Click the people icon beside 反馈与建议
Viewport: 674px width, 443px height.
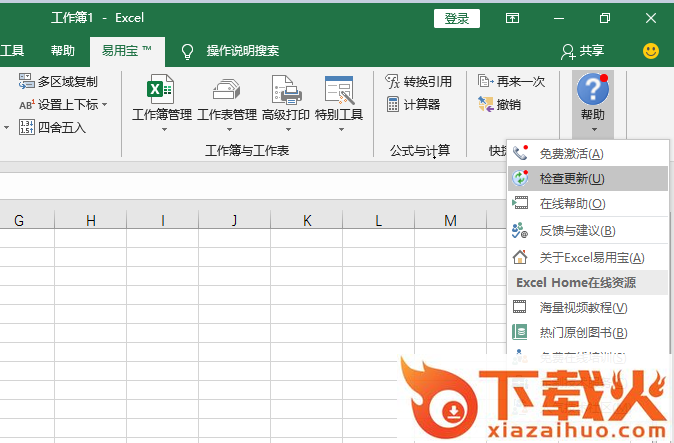click(520, 230)
